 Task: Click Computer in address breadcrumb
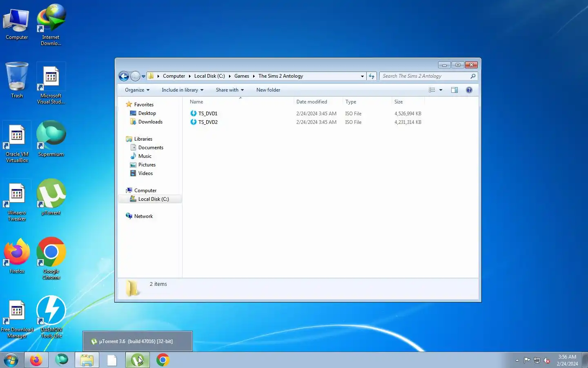(x=174, y=76)
